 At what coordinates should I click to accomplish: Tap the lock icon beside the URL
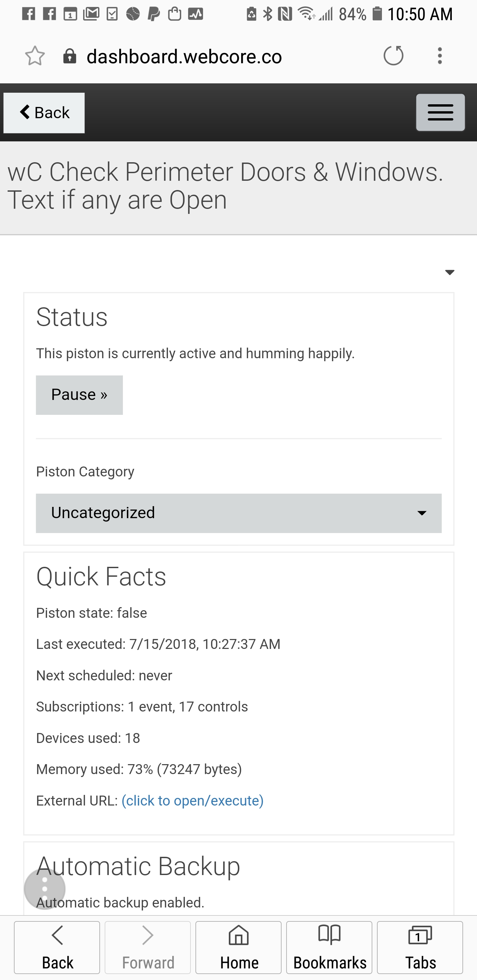(70, 56)
